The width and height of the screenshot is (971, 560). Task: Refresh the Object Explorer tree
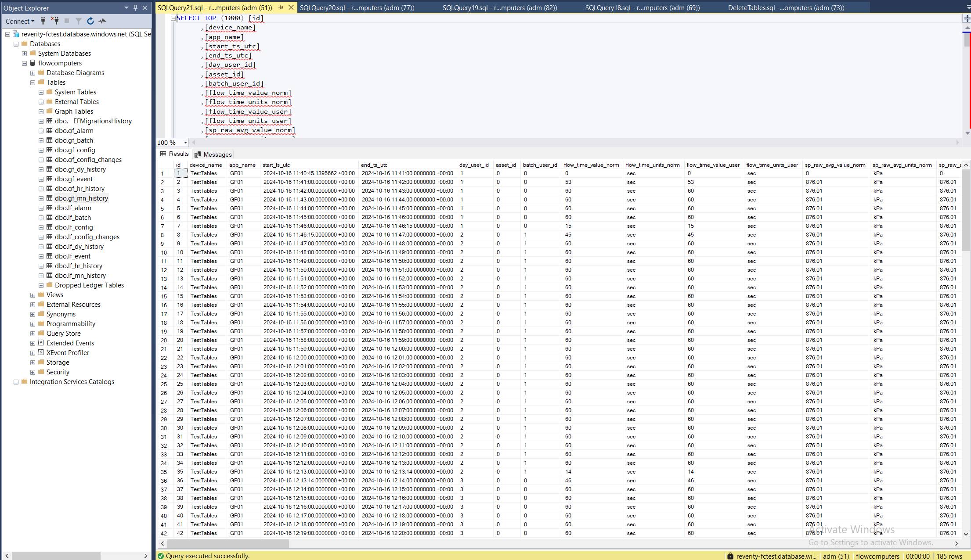coord(90,21)
